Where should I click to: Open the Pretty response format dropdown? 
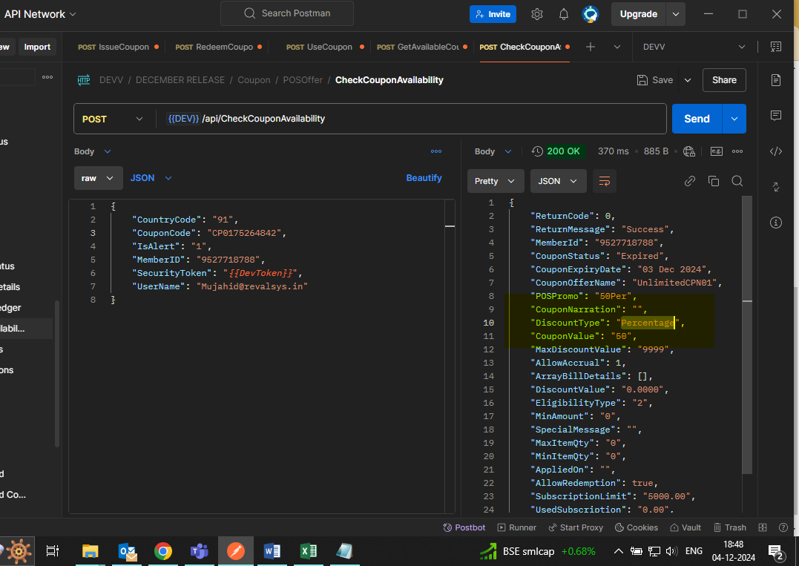[x=495, y=181]
